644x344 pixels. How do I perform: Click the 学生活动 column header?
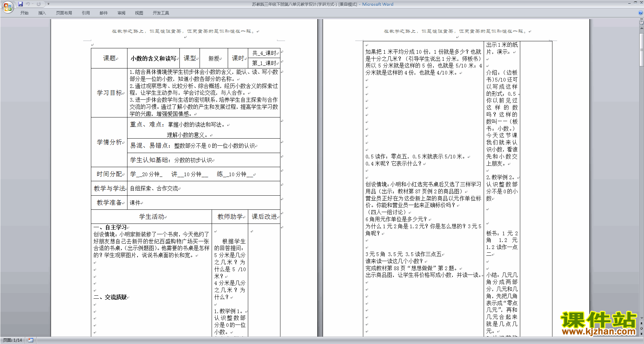[x=152, y=217]
